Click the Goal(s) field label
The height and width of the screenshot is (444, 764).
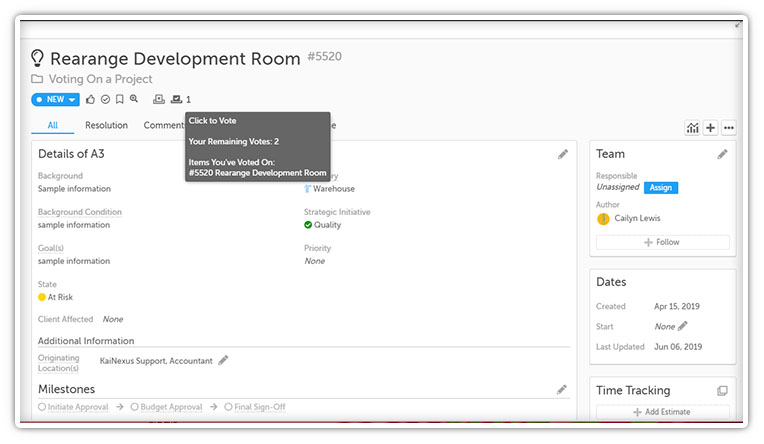51,248
